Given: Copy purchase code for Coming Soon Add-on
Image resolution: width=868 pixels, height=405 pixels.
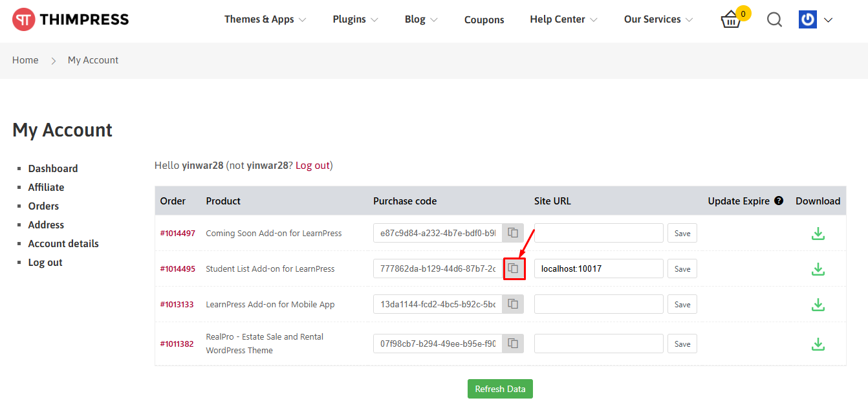Looking at the screenshot, I should [x=513, y=233].
